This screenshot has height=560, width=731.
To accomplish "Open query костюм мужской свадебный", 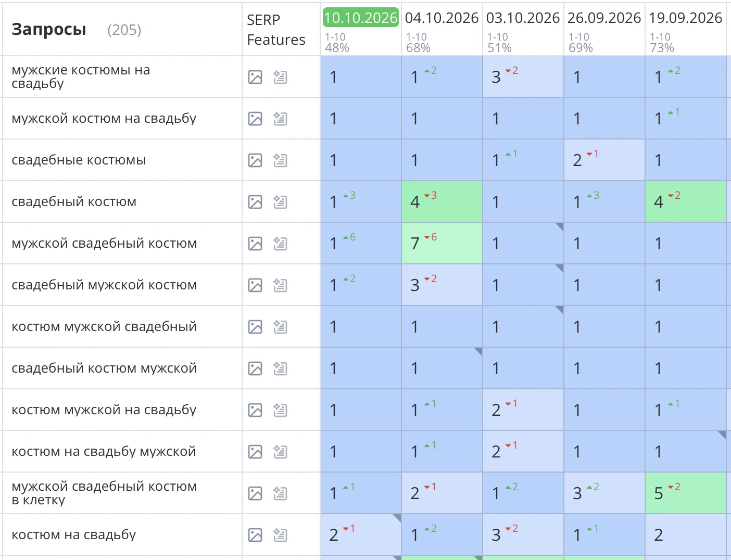I will [x=104, y=327].
